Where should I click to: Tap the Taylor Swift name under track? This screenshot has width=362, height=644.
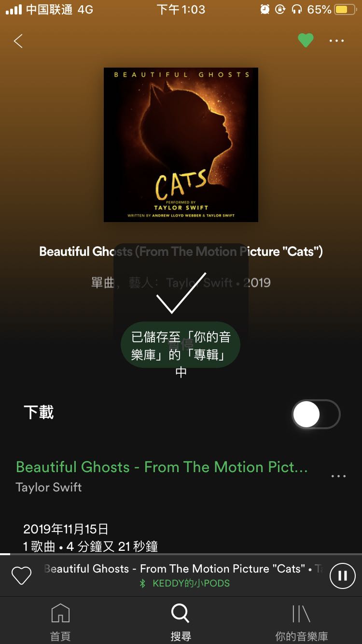point(49,487)
